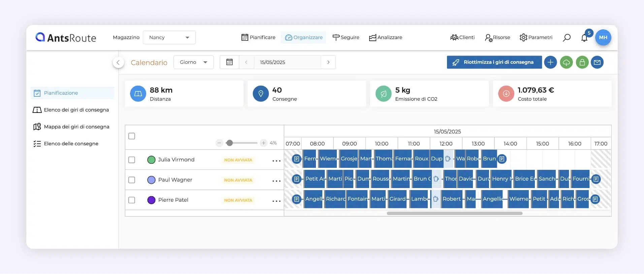Image resolution: width=644 pixels, height=274 pixels.
Task: Click the timeline zoom slider handle
Action: [x=230, y=143]
